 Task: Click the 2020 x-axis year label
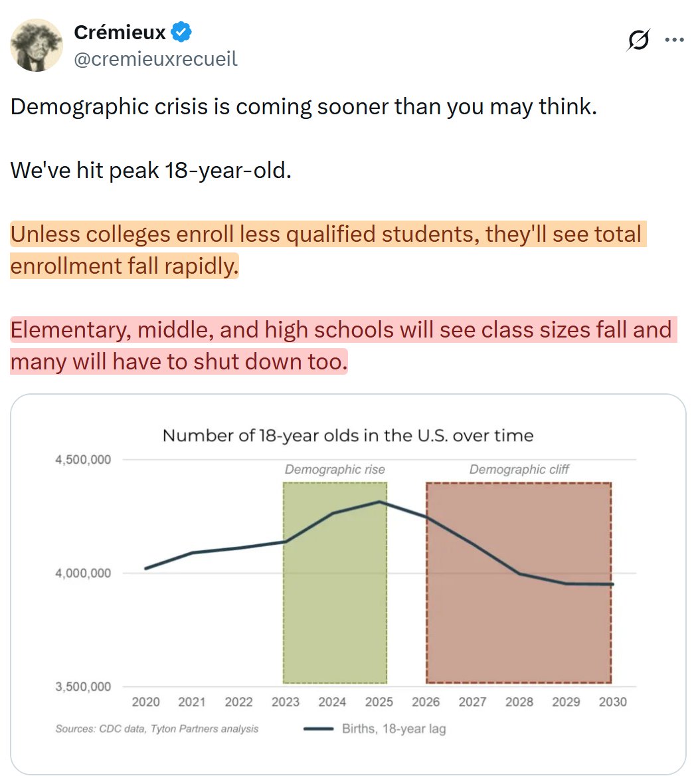tap(146, 702)
